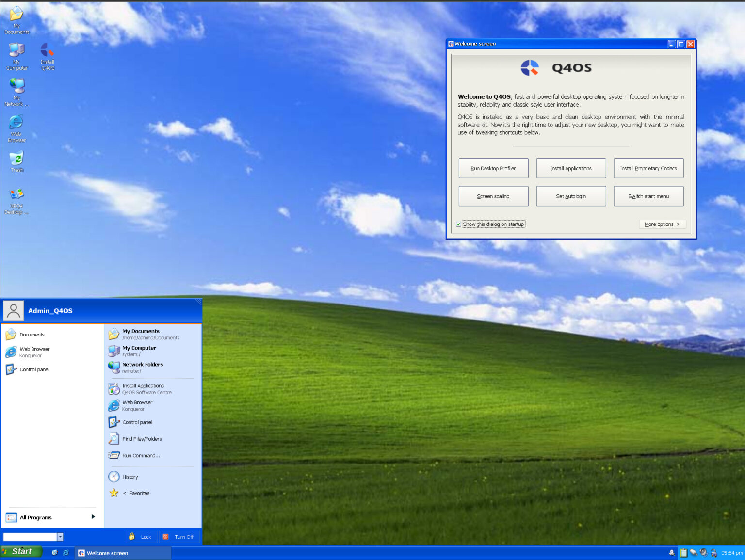
Task: Open the Trash on the desktop
Action: [16, 160]
